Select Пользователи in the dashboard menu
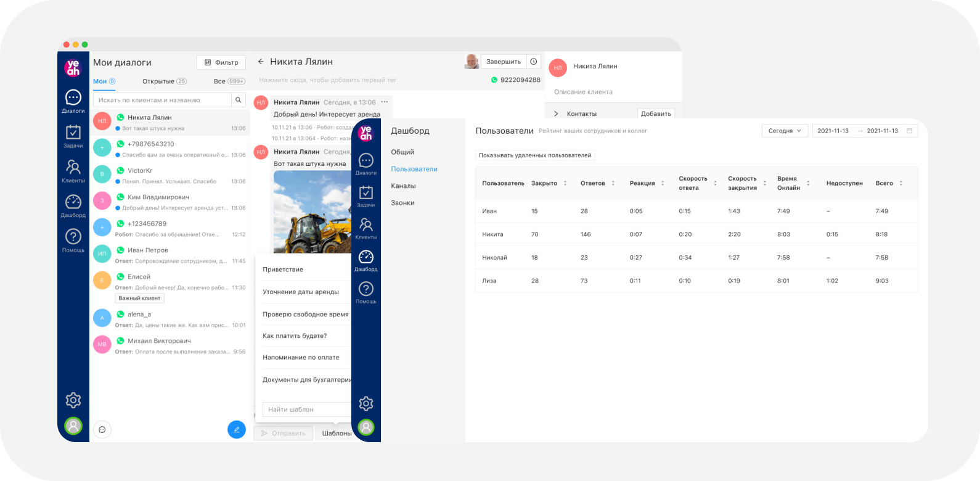The height and width of the screenshot is (481, 980). (414, 169)
